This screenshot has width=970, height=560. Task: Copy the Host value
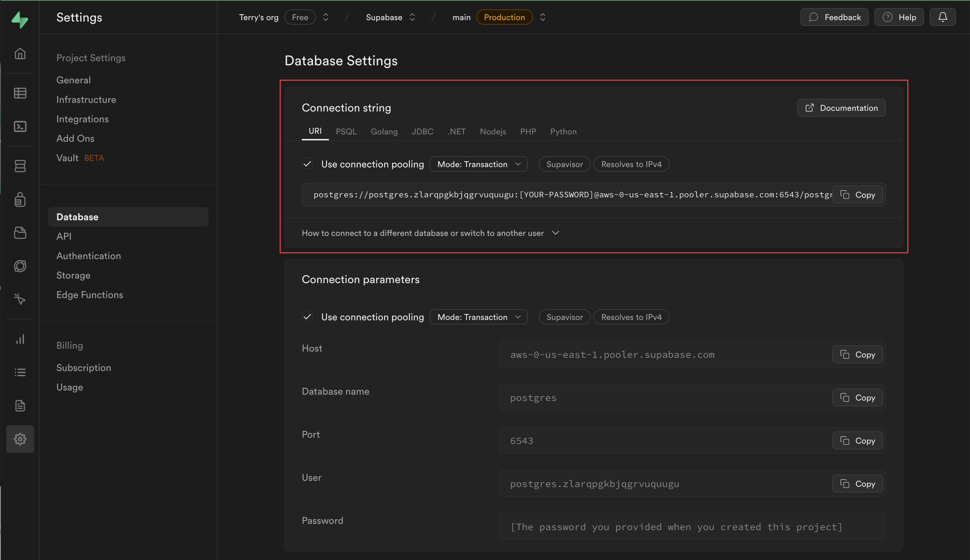(x=857, y=354)
